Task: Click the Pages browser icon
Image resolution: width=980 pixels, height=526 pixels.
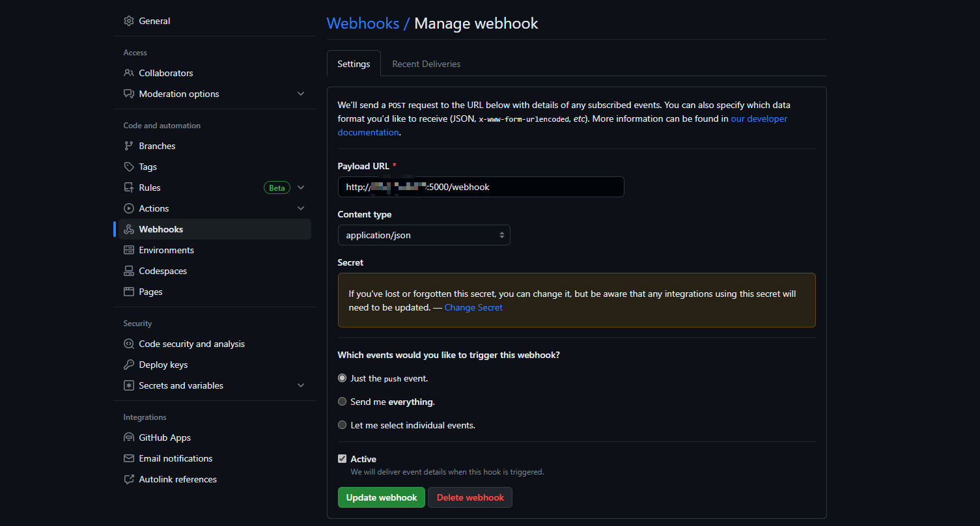Action: click(x=129, y=292)
